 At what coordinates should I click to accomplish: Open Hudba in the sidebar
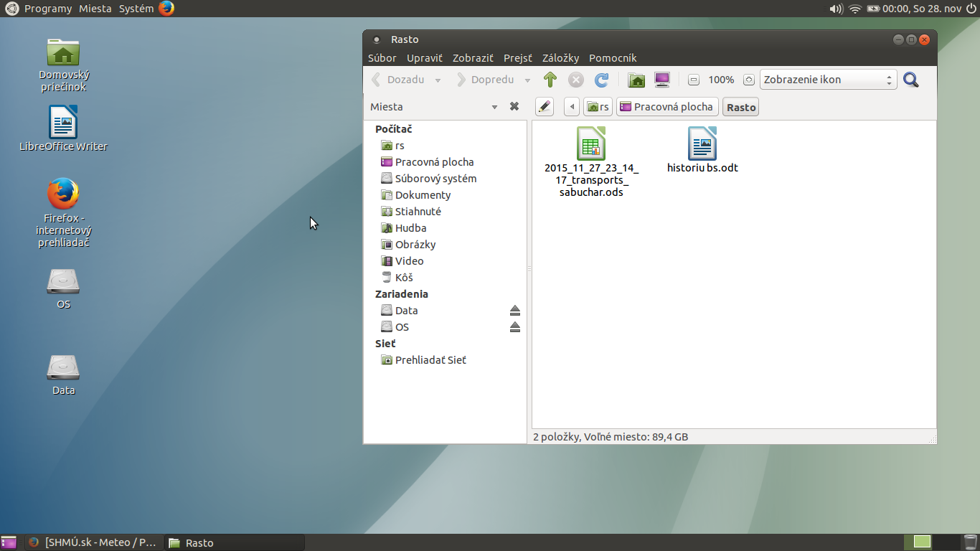point(446,228)
